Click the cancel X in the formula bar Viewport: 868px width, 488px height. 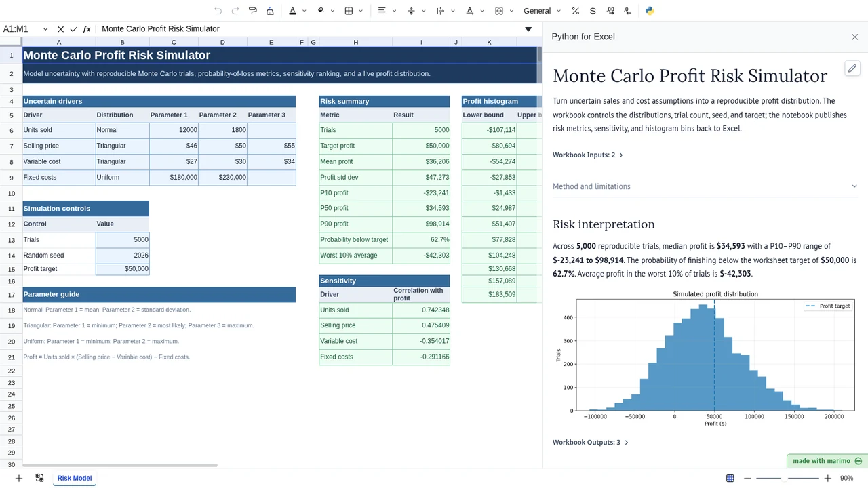pyautogui.click(x=60, y=29)
